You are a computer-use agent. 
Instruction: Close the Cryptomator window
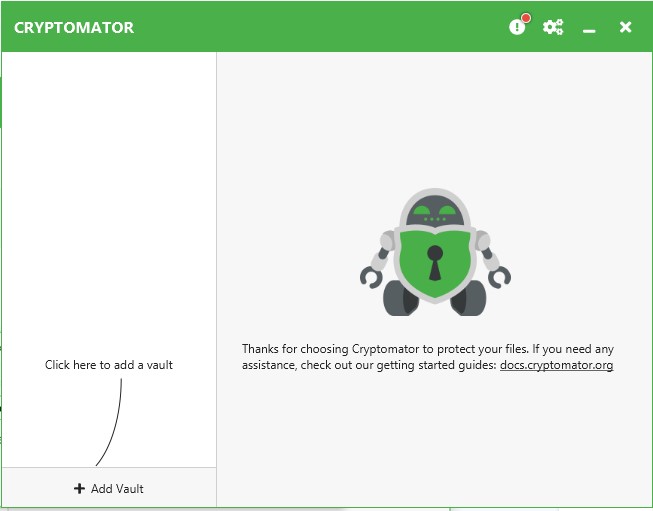click(x=625, y=27)
